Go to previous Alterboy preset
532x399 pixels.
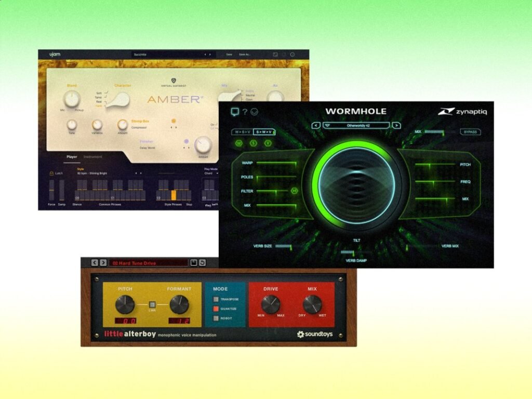pyautogui.click(x=95, y=262)
